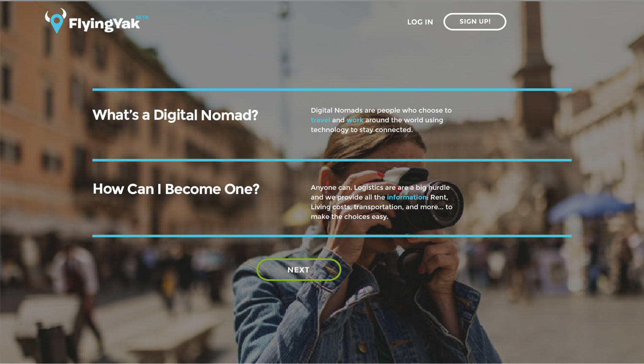Click the yak map-pin logo icon
Screen dimensions: 644x364
pos(56,21)
